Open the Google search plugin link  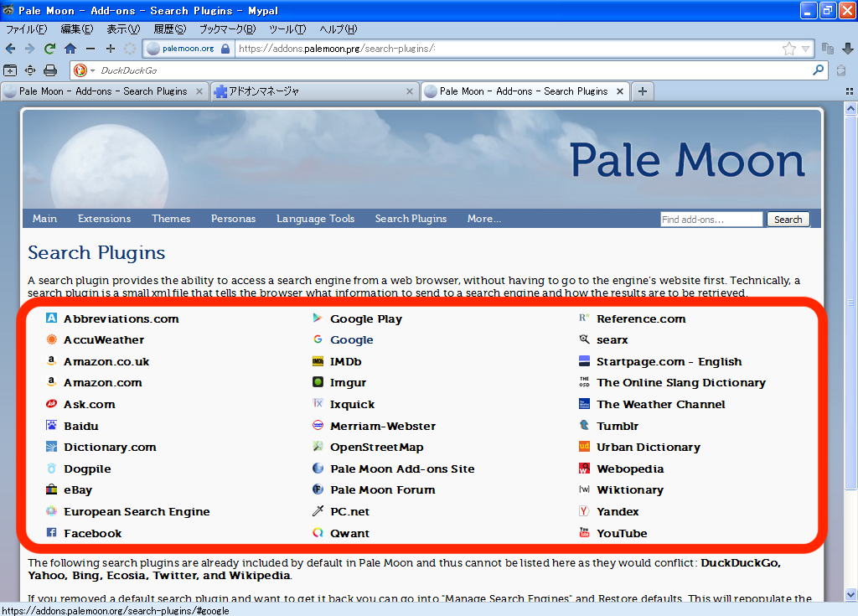point(351,339)
